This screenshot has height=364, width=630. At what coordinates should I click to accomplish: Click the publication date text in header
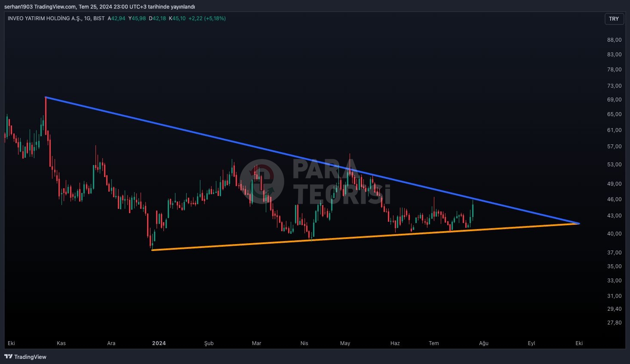pyautogui.click(x=137, y=6)
